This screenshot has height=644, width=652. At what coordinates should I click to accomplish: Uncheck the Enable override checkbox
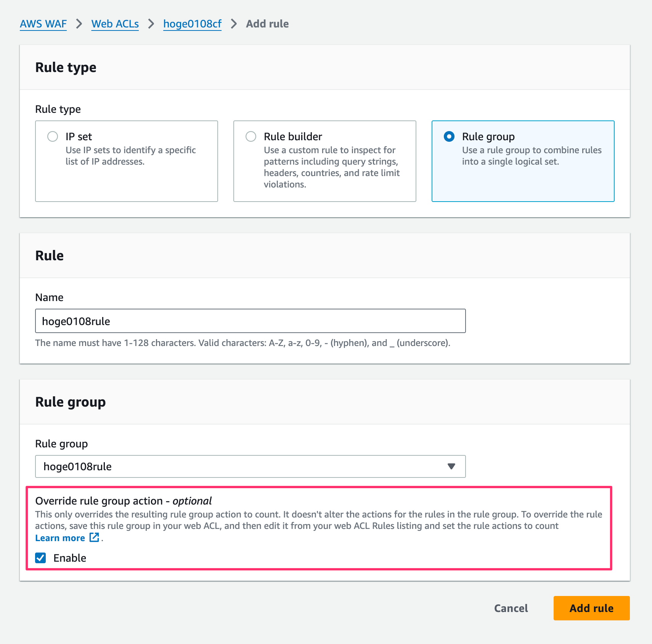[x=41, y=558]
